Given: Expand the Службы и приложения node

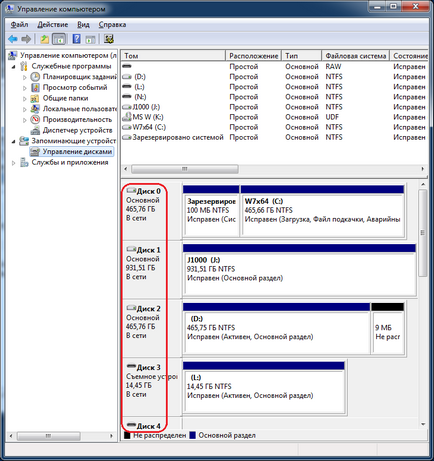Looking at the screenshot, I should pyautogui.click(x=14, y=163).
